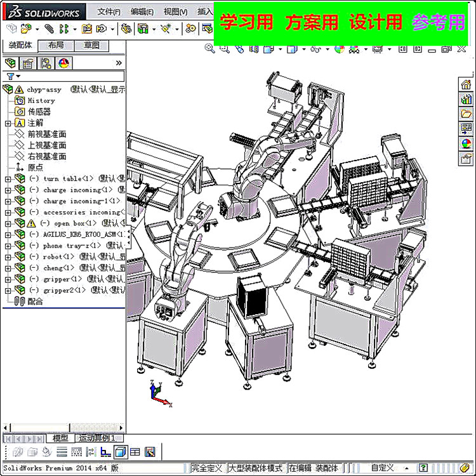Viewport: 476px width, 476px height.
Task: Open the View Palette task pane icon
Action: coord(466,129)
